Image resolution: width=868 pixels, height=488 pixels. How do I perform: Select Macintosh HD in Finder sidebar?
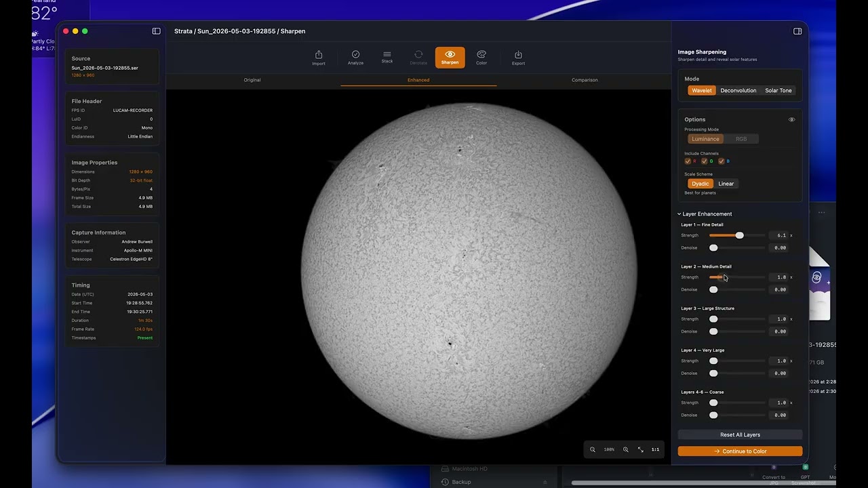pos(469,469)
